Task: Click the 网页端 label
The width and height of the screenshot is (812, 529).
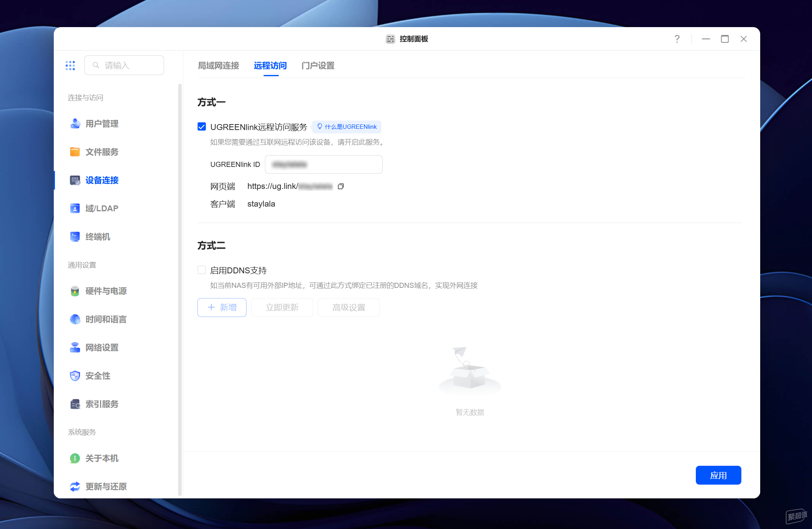Action: point(223,186)
